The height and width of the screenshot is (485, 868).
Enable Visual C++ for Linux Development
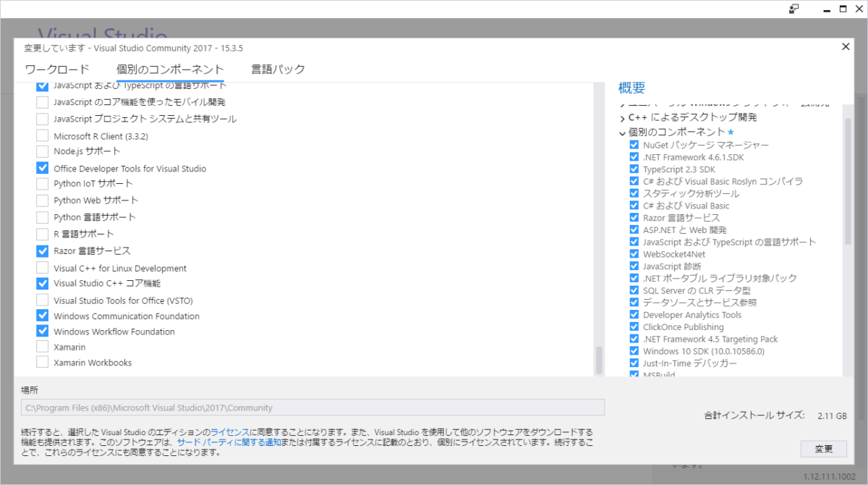click(x=42, y=268)
